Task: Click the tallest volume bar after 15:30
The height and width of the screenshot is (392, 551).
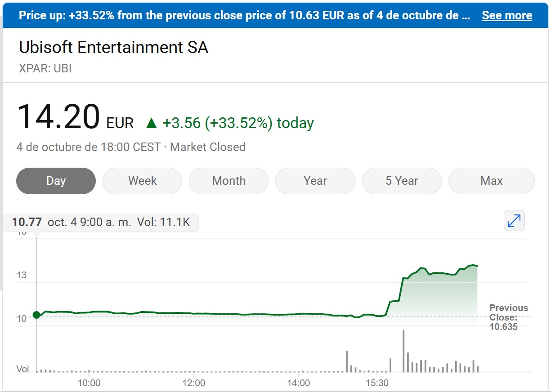Action: (x=403, y=351)
